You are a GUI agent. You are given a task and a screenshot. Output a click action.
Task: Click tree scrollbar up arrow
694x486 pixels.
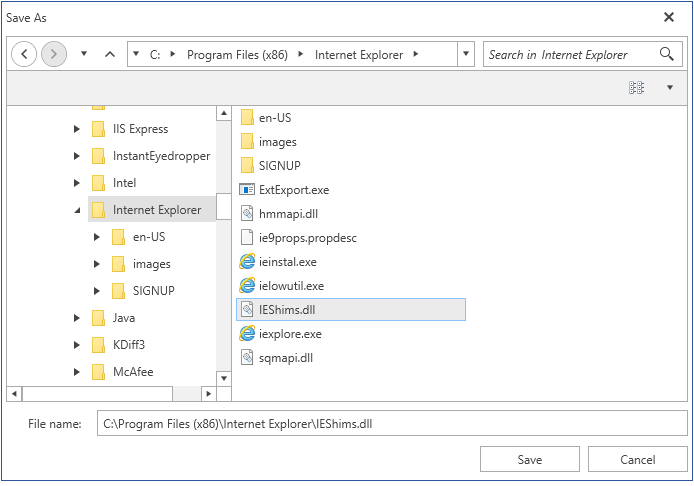224,113
